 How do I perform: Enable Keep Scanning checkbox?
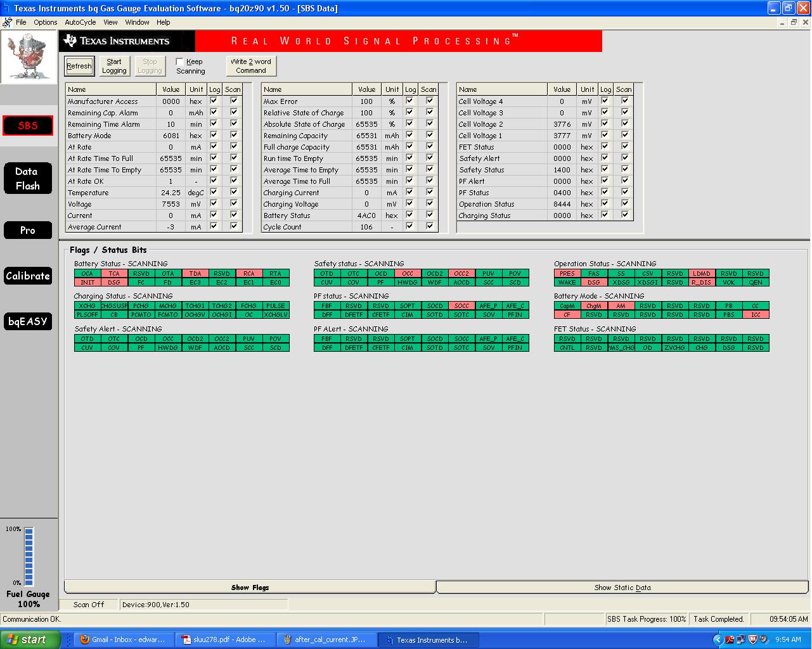click(x=180, y=61)
